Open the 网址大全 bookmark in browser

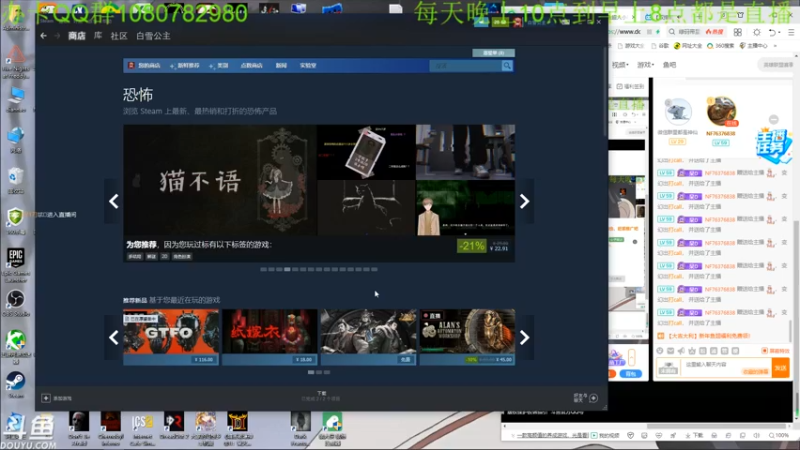click(688, 46)
